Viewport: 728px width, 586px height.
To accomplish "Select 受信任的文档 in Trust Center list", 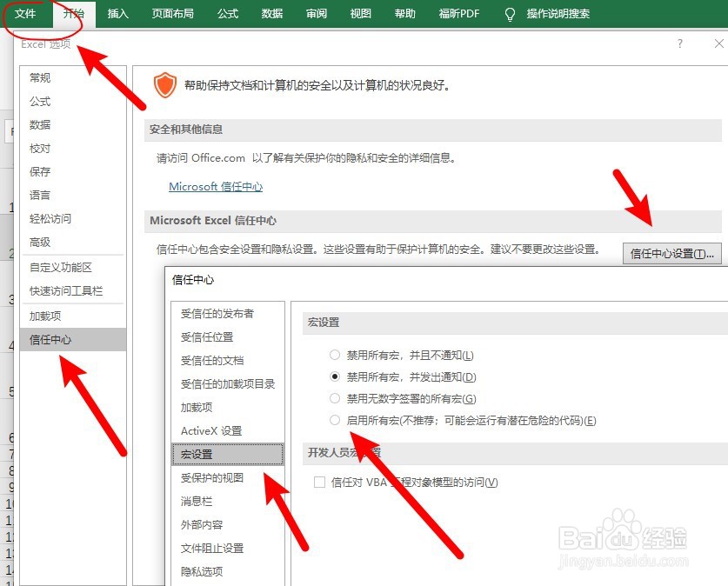I will click(228, 361).
